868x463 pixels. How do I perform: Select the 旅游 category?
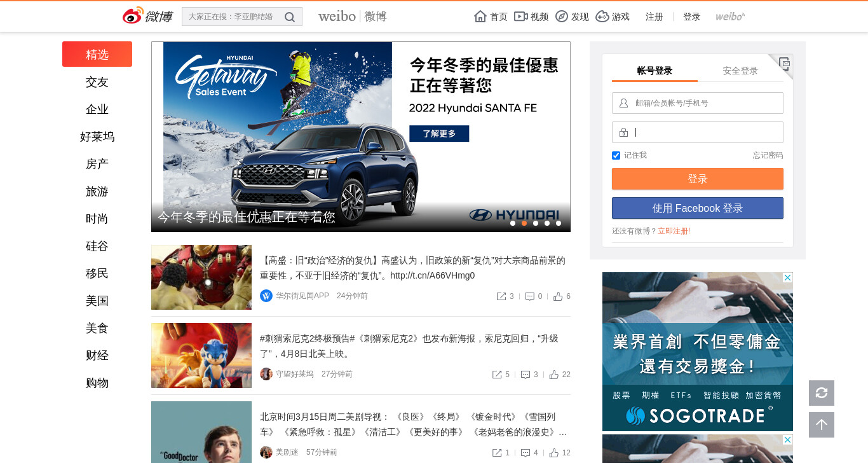[97, 191]
